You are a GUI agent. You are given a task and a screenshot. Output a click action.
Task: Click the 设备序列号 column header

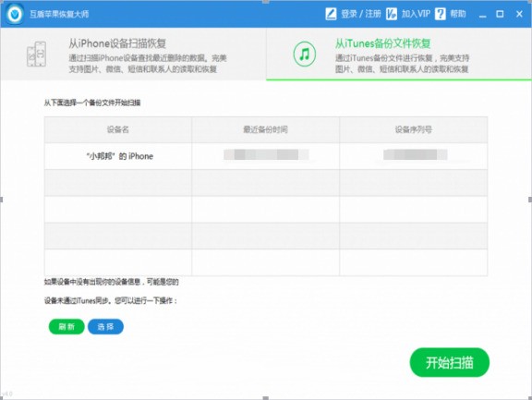click(x=413, y=129)
